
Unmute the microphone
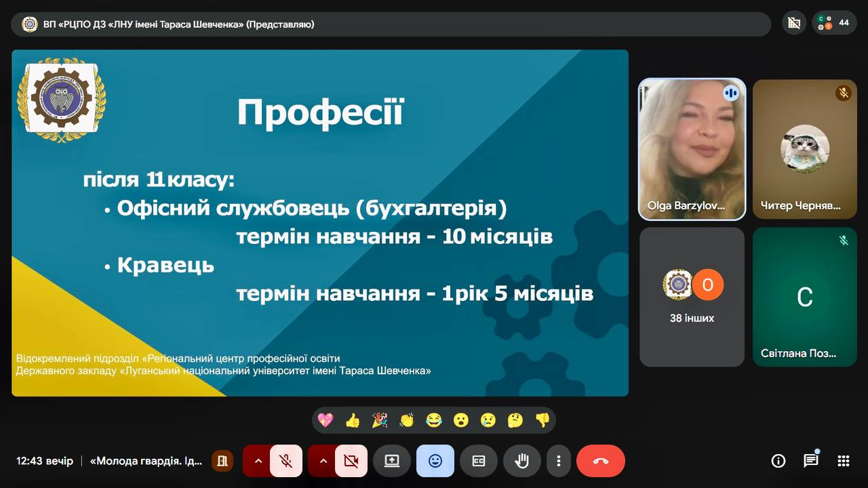(286, 461)
